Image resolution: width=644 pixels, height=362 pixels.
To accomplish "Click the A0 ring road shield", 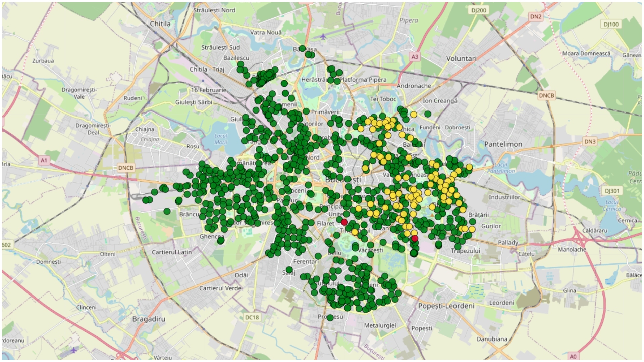I will coord(573,356).
